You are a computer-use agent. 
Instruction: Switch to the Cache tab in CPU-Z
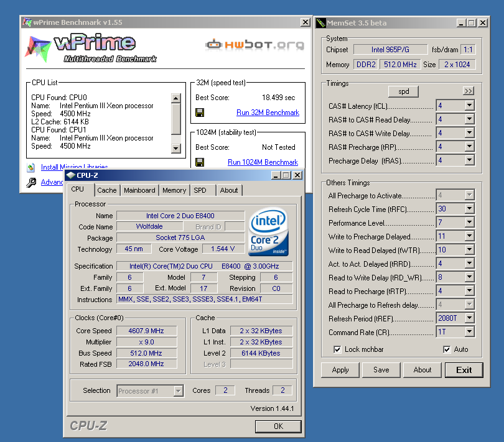tap(107, 190)
